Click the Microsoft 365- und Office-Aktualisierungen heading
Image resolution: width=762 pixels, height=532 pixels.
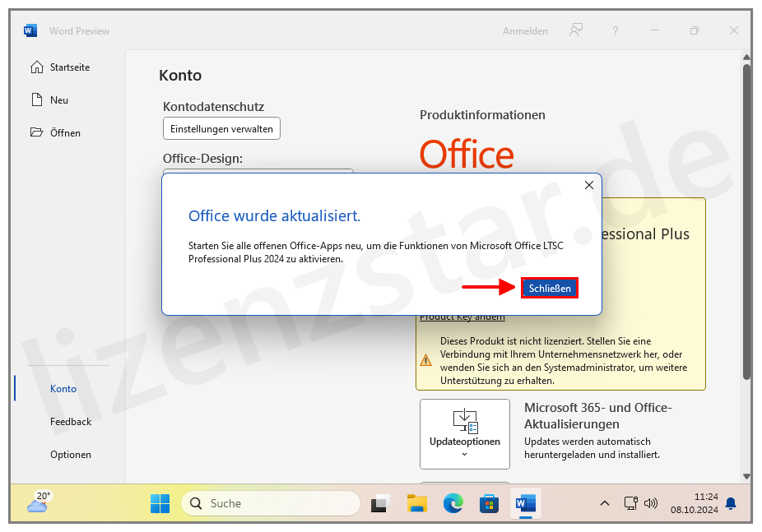[597, 415]
